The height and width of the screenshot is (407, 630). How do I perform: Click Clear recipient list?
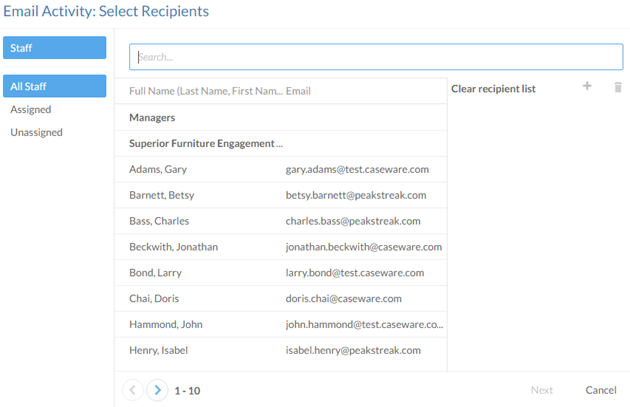tap(493, 89)
